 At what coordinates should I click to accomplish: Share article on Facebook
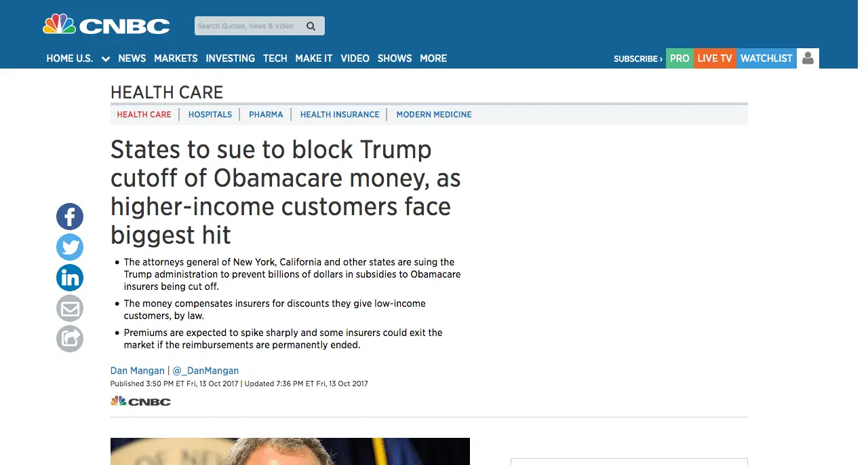70,217
